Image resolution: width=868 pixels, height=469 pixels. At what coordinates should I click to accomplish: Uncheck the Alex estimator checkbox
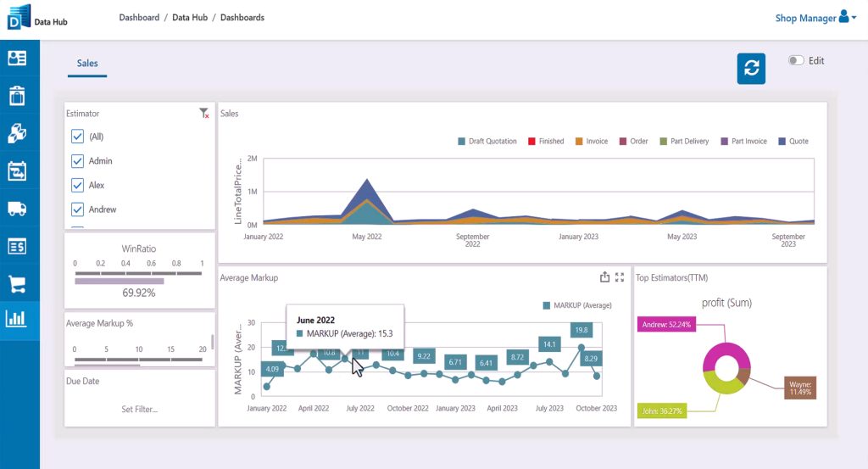(78, 185)
